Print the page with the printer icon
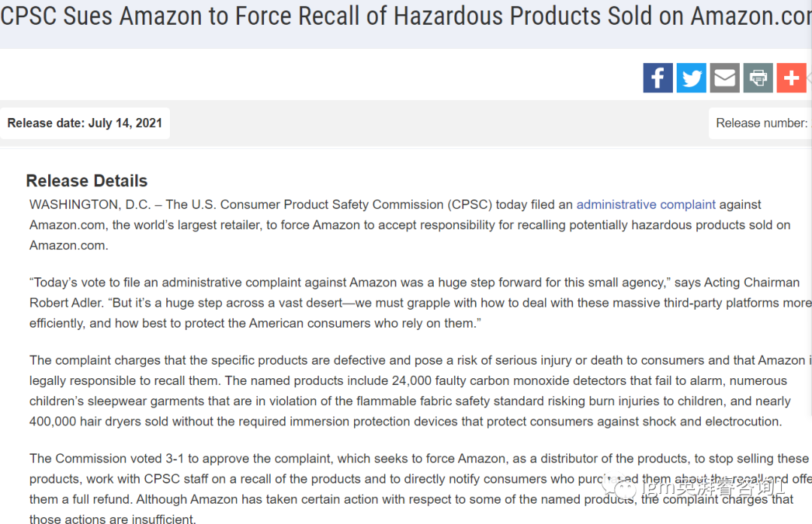 [758, 78]
